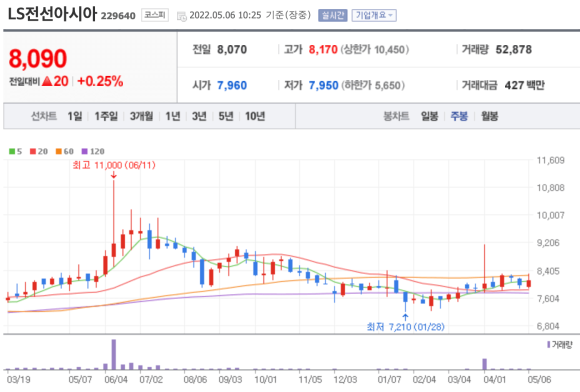Click the orange 60-period moving average swatch
The width and height of the screenshot is (580, 392).
58,151
